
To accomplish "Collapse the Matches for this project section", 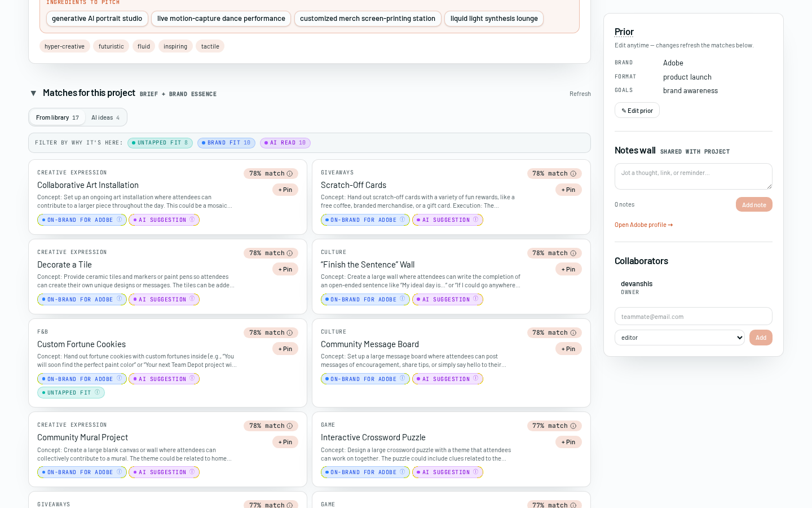I will pyautogui.click(x=33, y=93).
